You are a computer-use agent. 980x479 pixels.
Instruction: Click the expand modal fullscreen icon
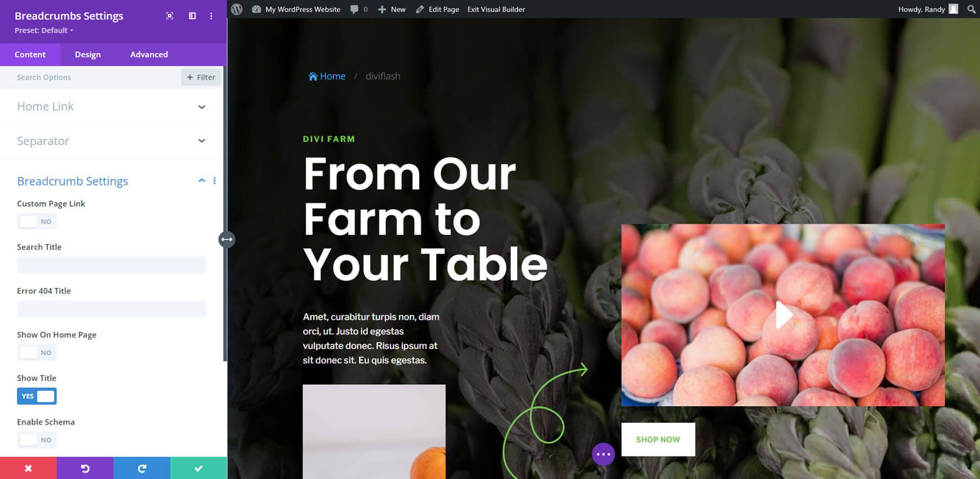[170, 16]
